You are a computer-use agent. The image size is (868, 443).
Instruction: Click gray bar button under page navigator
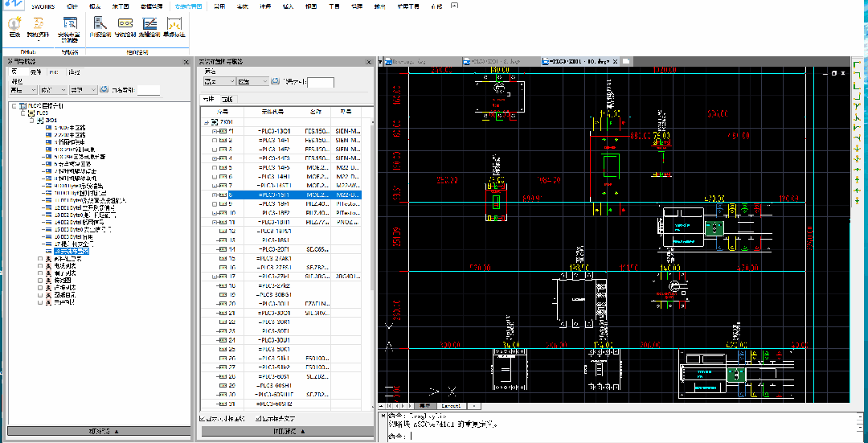[97, 431]
